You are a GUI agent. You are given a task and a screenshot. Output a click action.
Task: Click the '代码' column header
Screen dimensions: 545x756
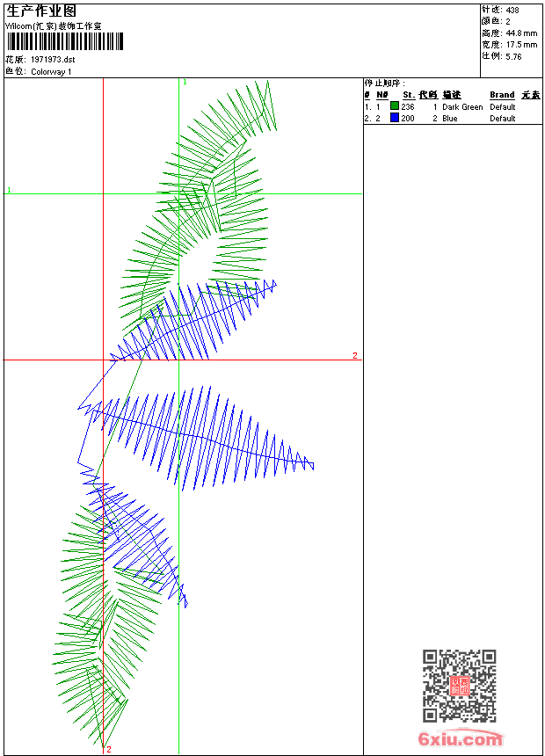pyautogui.click(x=428, y=95)
